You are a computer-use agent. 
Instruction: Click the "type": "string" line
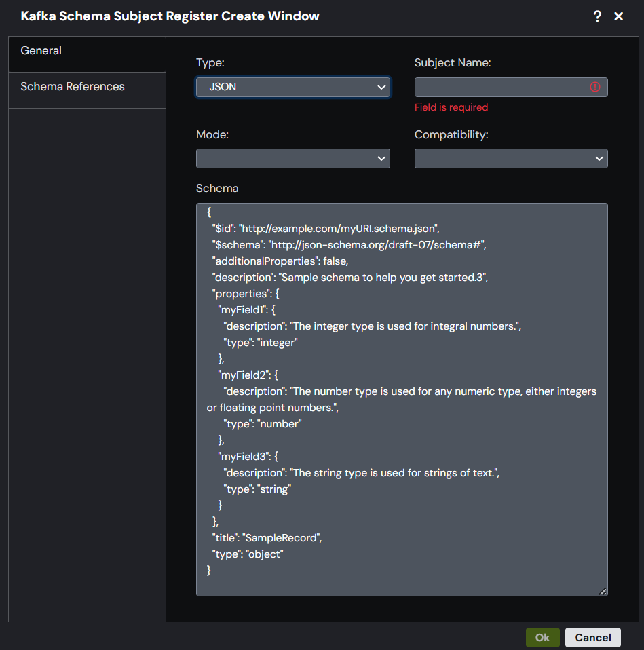coord(257,489)
